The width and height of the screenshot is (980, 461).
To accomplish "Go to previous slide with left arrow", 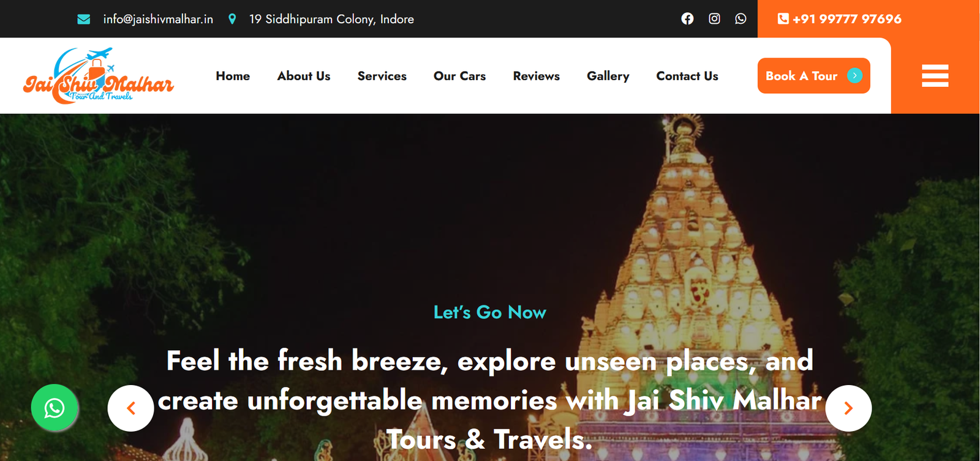I will [130, 408].
